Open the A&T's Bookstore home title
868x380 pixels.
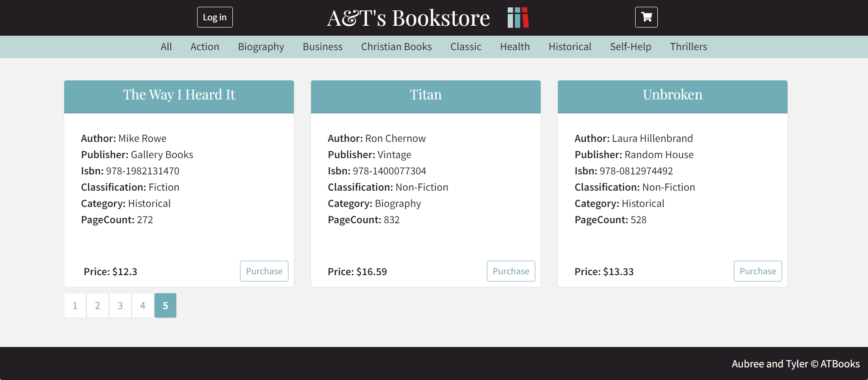pyautogui.click(x=408, y=18)
